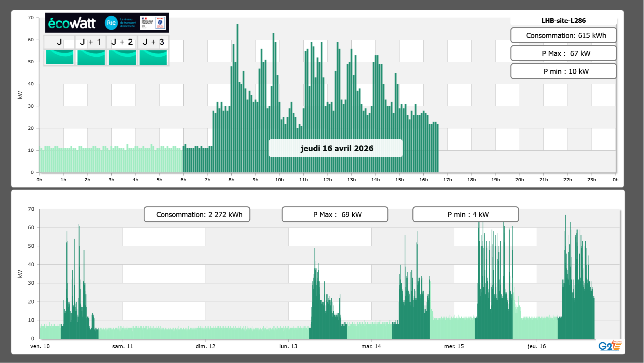
Task: Click the weekly P min : 4 kW box
Action: 465,214
